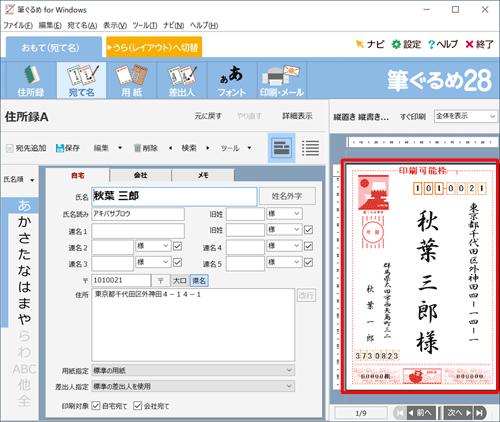Screen dimensions: 500x422
Task: Open honorific dropdown on first 旧姓 row
Action: click(x=284, y=213)
